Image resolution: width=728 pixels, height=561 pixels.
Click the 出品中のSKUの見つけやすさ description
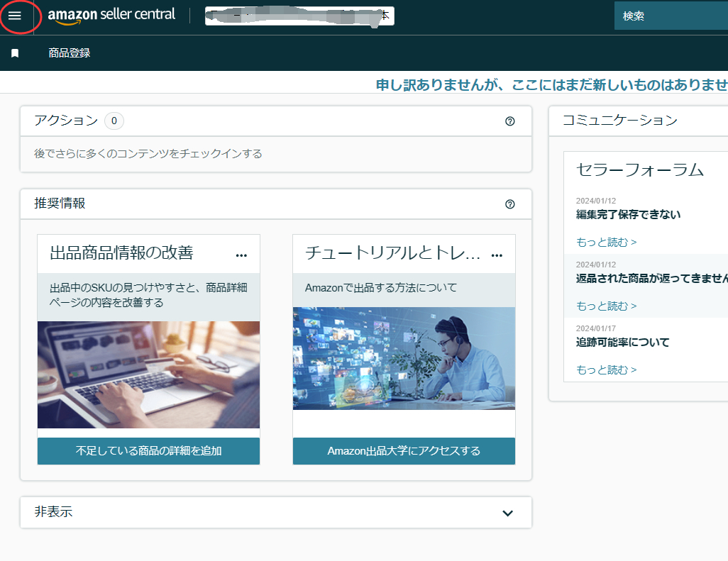coord(148,295)
